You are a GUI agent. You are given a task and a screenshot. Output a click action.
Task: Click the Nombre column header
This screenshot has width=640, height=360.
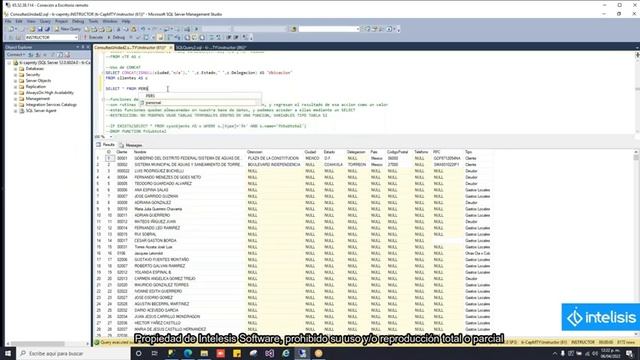(x=140, y=152)
